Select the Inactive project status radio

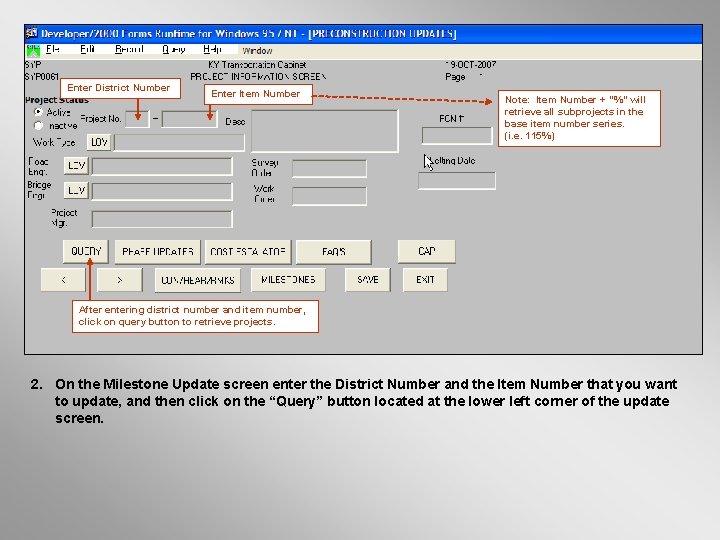(39, 125)
